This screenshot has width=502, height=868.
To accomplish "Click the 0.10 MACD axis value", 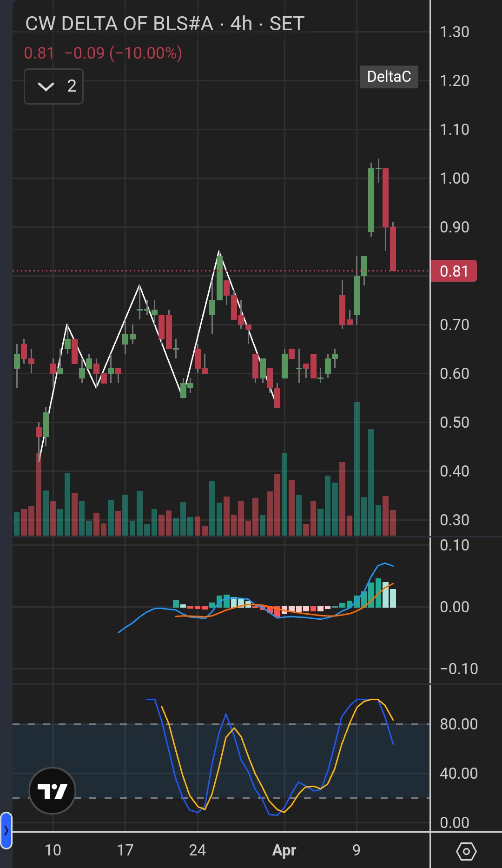I will [x=455, y=545].
